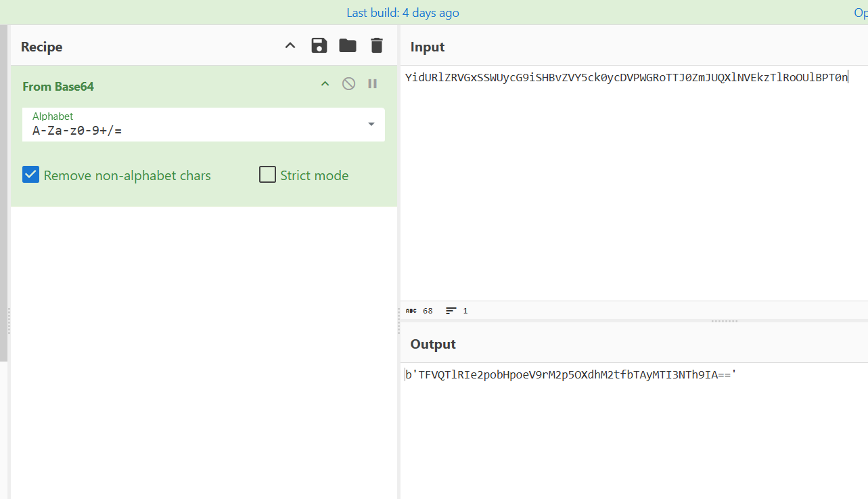868x499 pixels.
Task: Disable the From Base64 operation
Action: click(348, 84)
